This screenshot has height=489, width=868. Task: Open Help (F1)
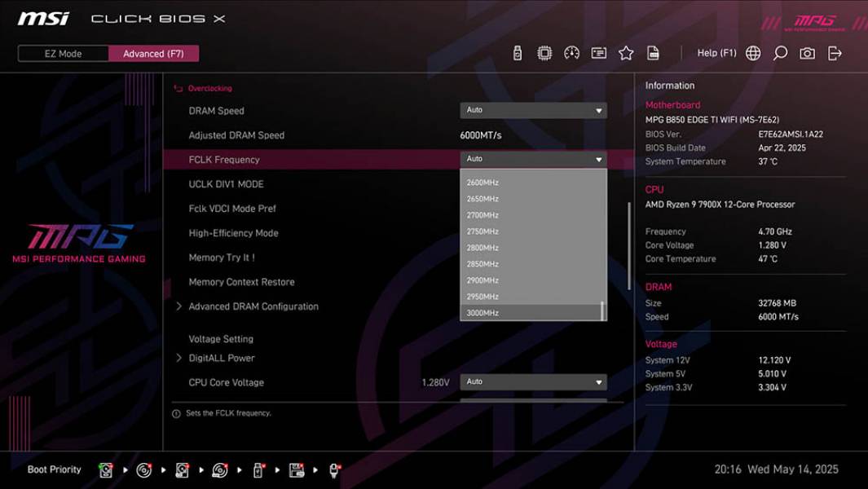[x=716, y=53]
